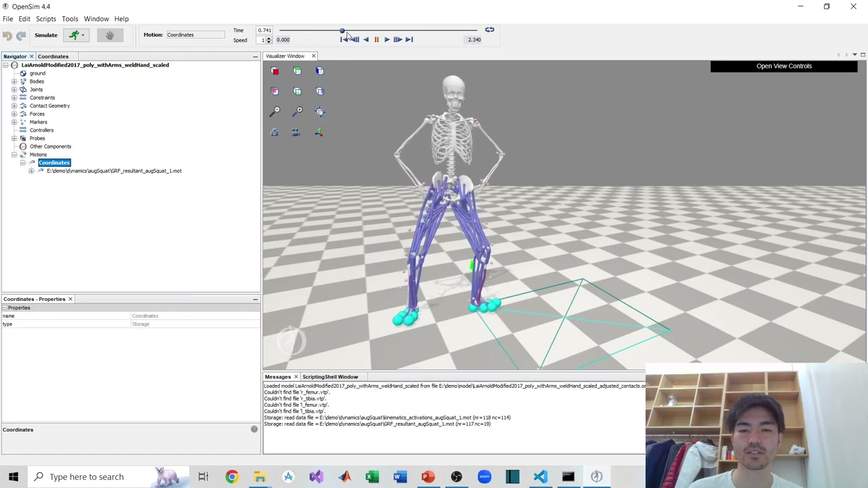Play motion in reverse
Screen dimensions: 868x488
click(366, 39)
